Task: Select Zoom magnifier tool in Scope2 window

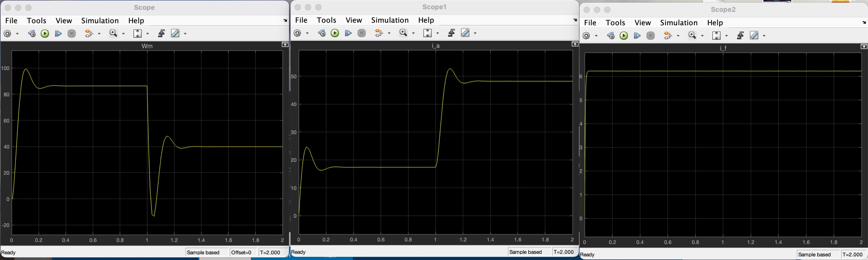Action: [x=692, y=36]
